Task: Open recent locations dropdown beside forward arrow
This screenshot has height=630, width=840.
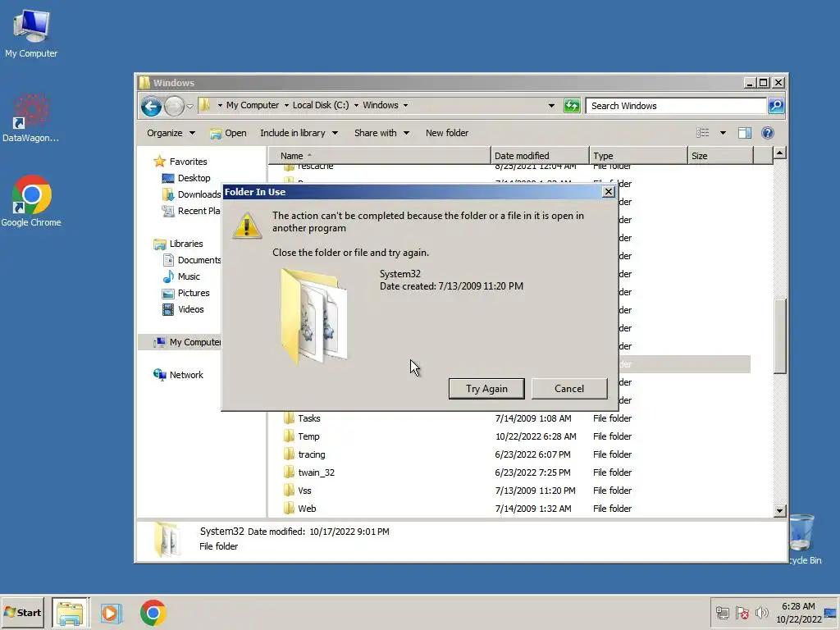Action: pyautogui.click(x=189, y=106)
